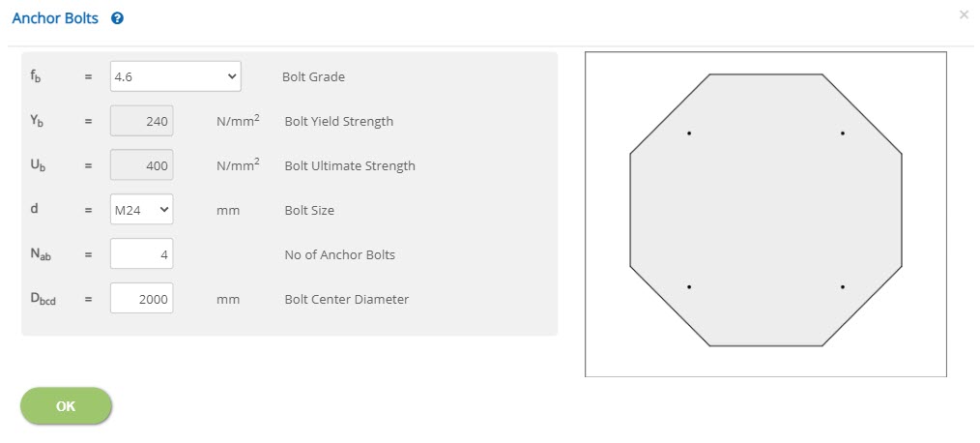Open the M24 Bolt Size dropdown
This screenshot has width=980, height=443.
(142, 210)
